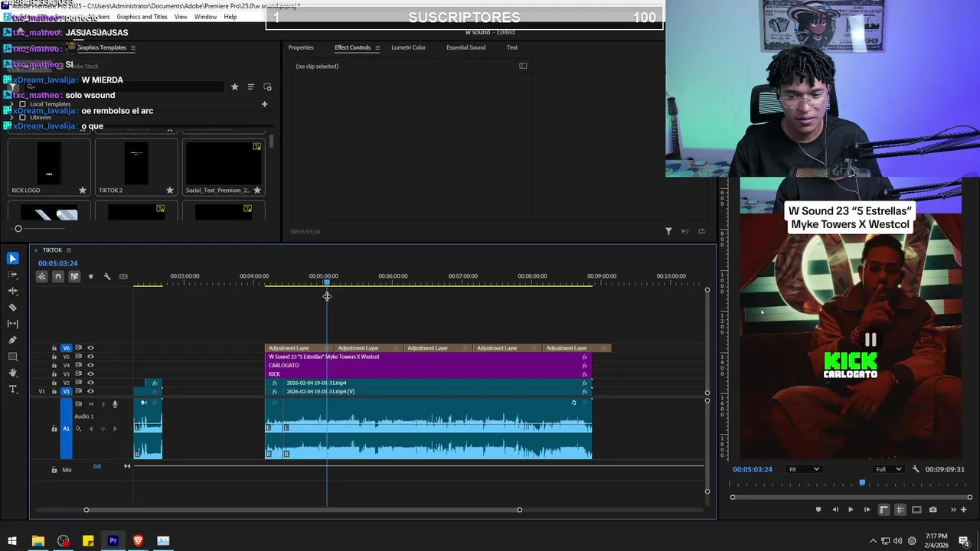The image size is (980, 551).
Task: Select the Razor tool
Action: pyautogui.click(x=12, y=307)
